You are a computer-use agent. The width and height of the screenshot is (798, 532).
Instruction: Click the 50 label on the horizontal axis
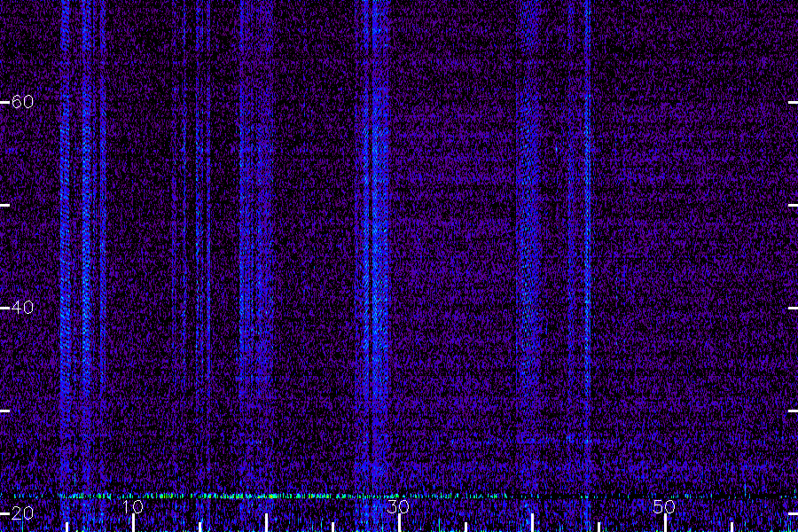click(664, 506)
